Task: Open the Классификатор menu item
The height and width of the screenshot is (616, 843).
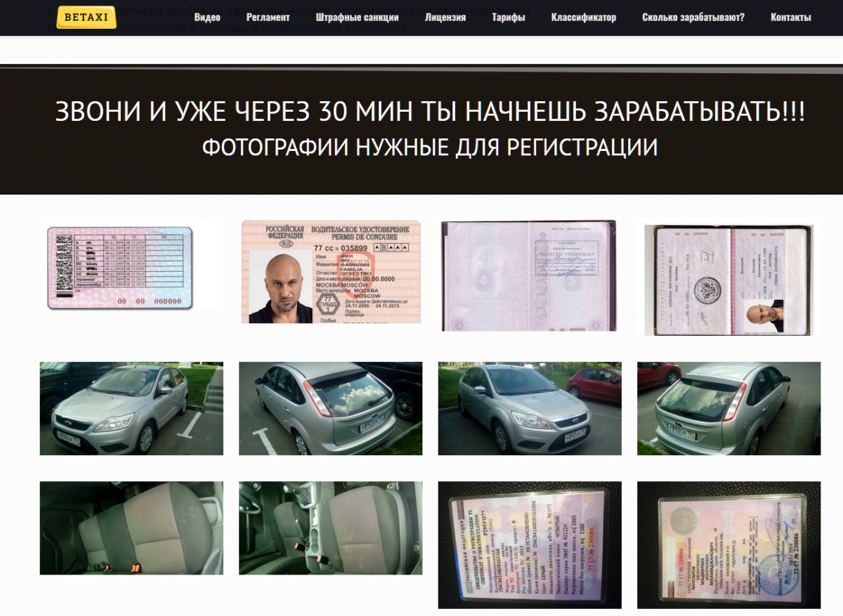Action: 584,18
